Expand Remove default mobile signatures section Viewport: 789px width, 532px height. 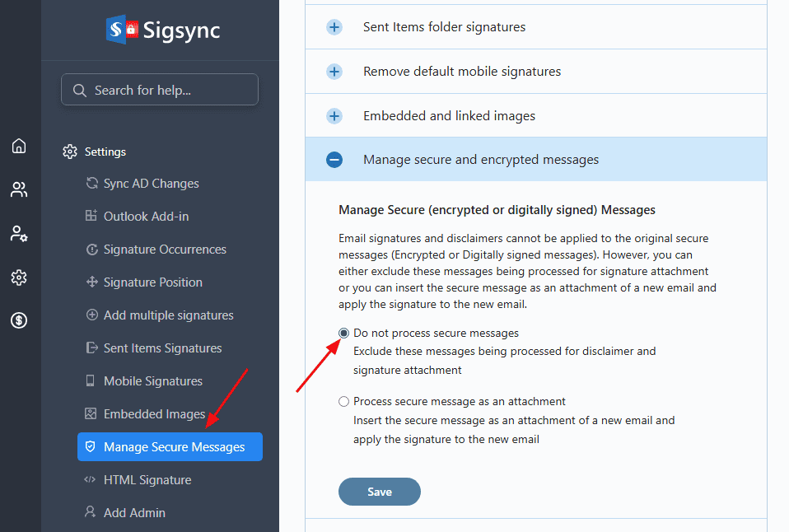click(x=334, y=72)
